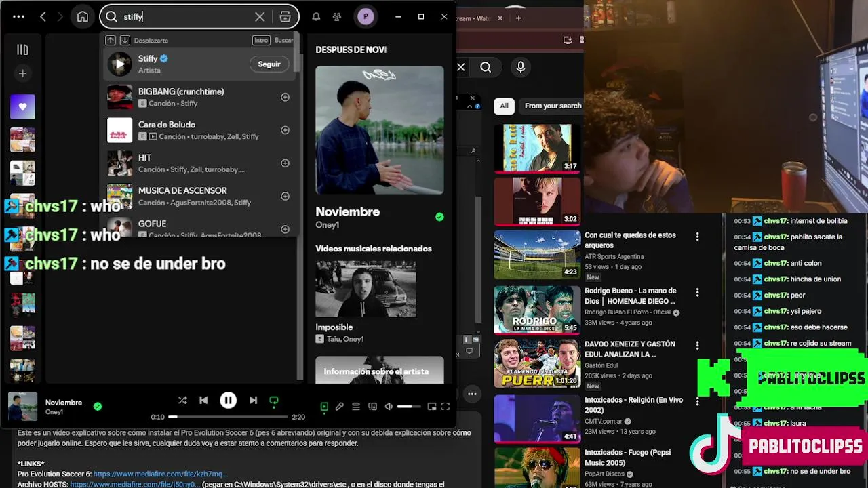Select the Cara de Boludo song result
The width and height of the screenshot is (868, 488).
point(199,130)
